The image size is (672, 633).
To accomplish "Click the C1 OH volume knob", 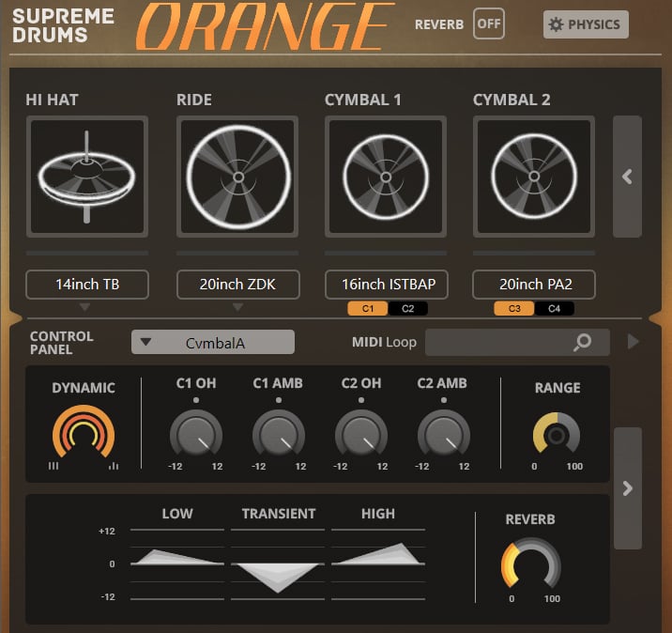I will (196, 435).
